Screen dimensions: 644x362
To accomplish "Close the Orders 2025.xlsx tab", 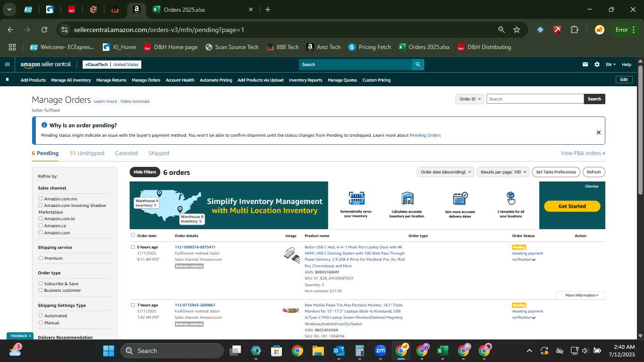I will tap(251, 9).
